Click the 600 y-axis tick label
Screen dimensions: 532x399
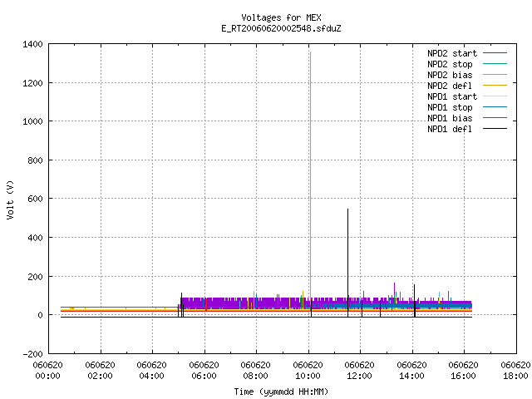pyautogui.click(x=35, y=199)
